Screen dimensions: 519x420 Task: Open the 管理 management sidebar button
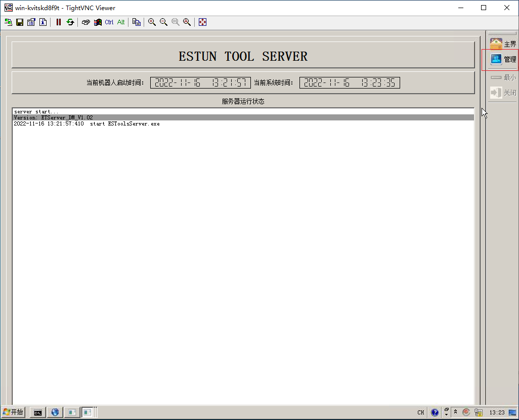coord(503,59)
